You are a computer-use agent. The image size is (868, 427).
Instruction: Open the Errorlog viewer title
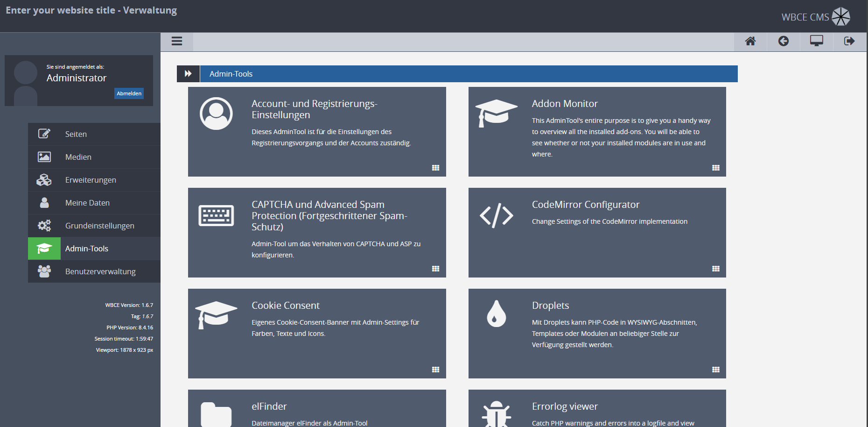tap(565, 406)
